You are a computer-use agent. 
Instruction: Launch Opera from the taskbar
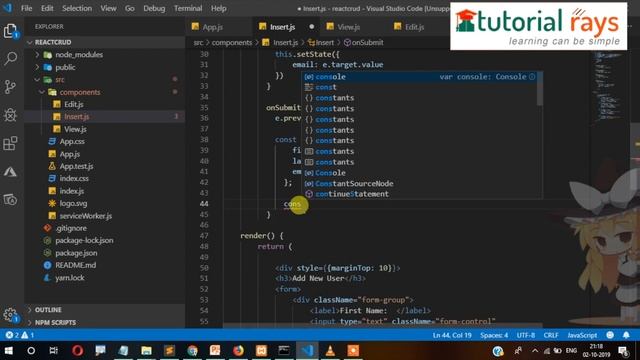78,351
